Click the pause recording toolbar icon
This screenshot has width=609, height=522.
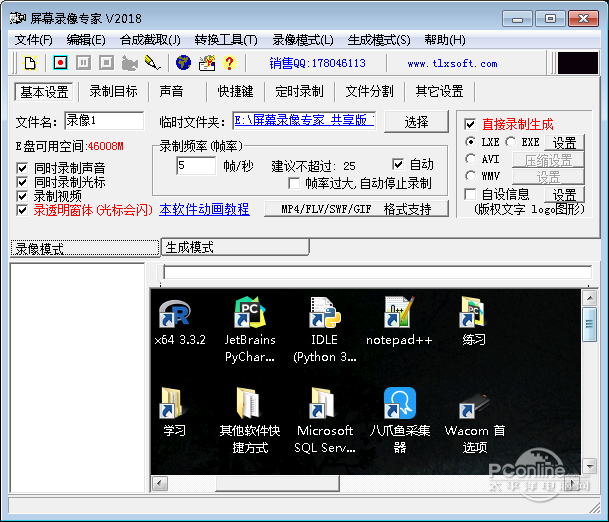coord(83,63)
